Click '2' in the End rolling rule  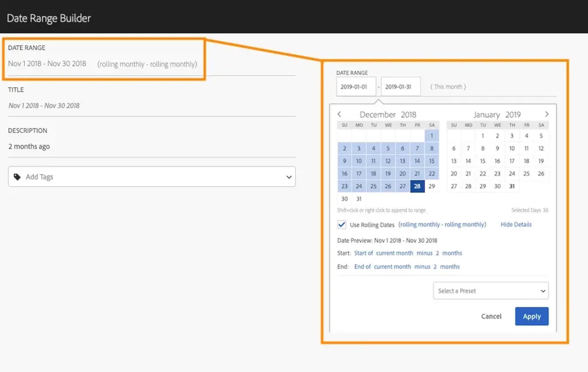click(435, 266)
